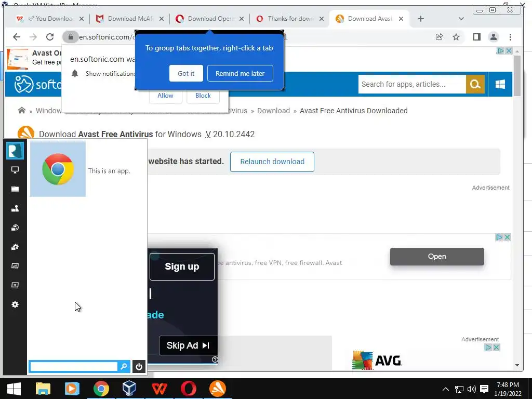The height and width of the screenshot is (399, 532).
Task: Open the media player taskbar icon
Action: point(72,389)
